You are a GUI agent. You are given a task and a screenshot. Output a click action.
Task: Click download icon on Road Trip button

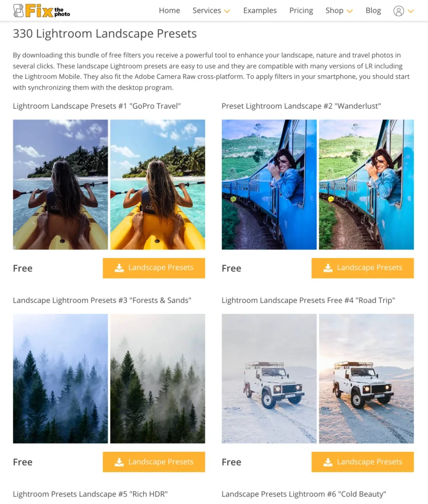pos(328,462)
